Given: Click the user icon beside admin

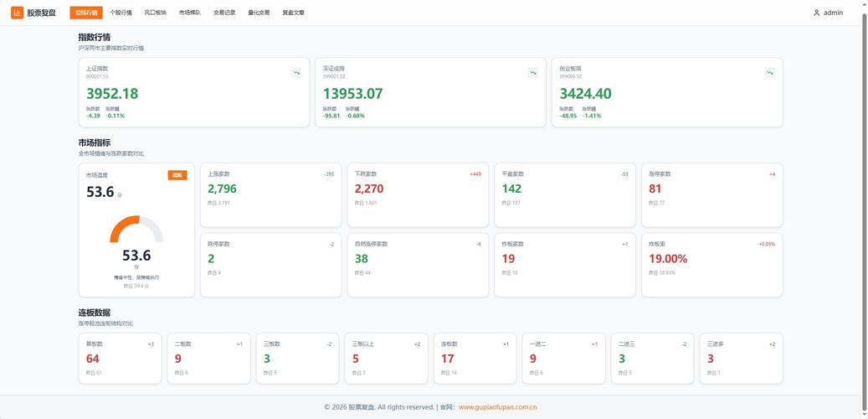Looking at the screenshot, I should point(816,13).
